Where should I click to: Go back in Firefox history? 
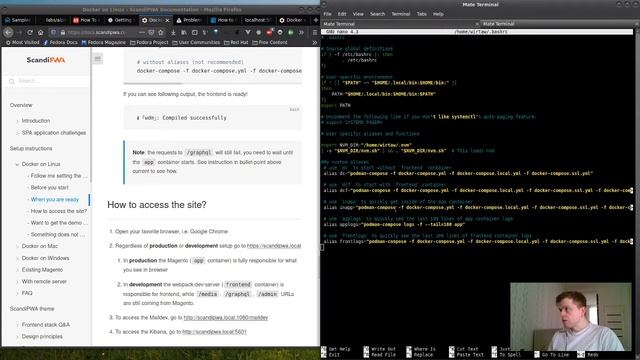click(x=8, y=32)
